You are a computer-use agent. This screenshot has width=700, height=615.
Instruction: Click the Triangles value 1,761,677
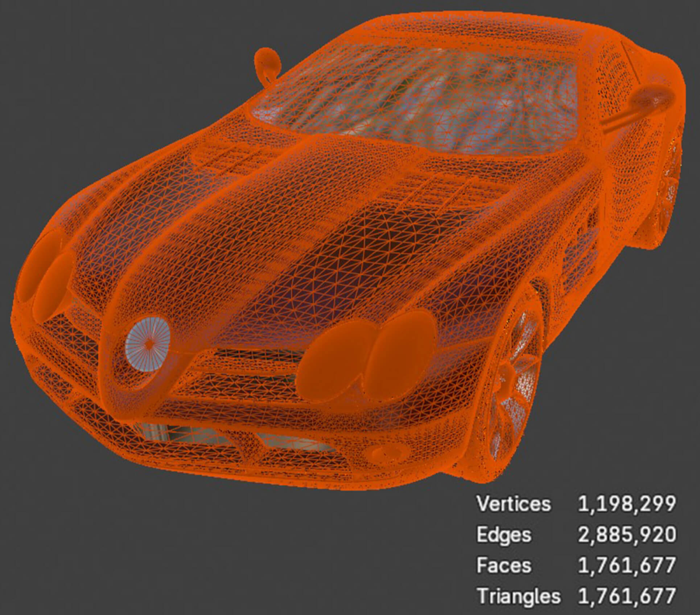point(627,597)
